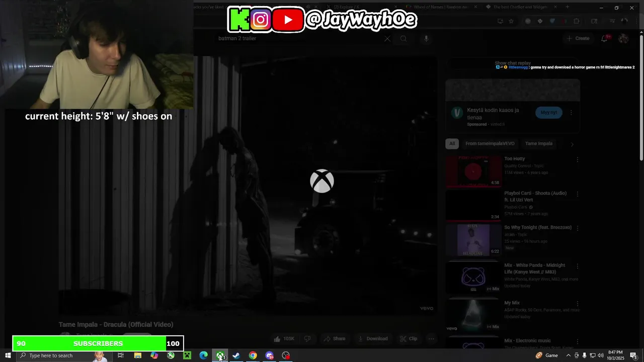Launch Microsoft Copilot from the taskbar
644x362 pixels.
[x=154, y=355]
